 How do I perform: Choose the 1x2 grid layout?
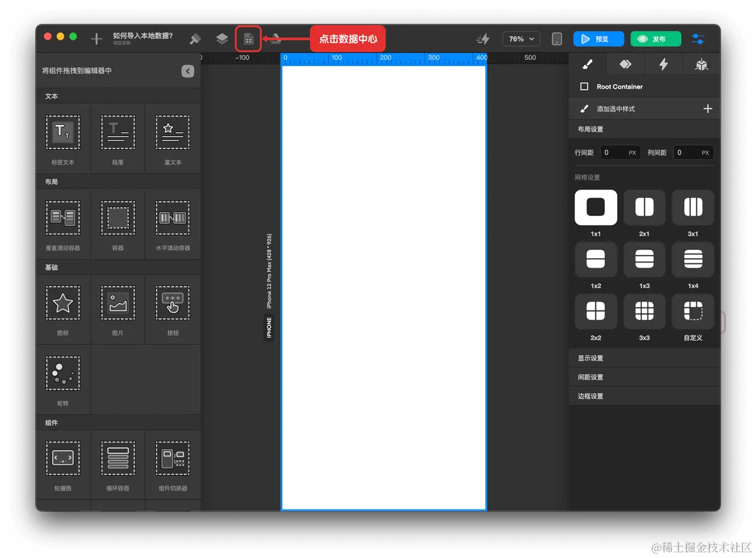click(x=596, y=259)
